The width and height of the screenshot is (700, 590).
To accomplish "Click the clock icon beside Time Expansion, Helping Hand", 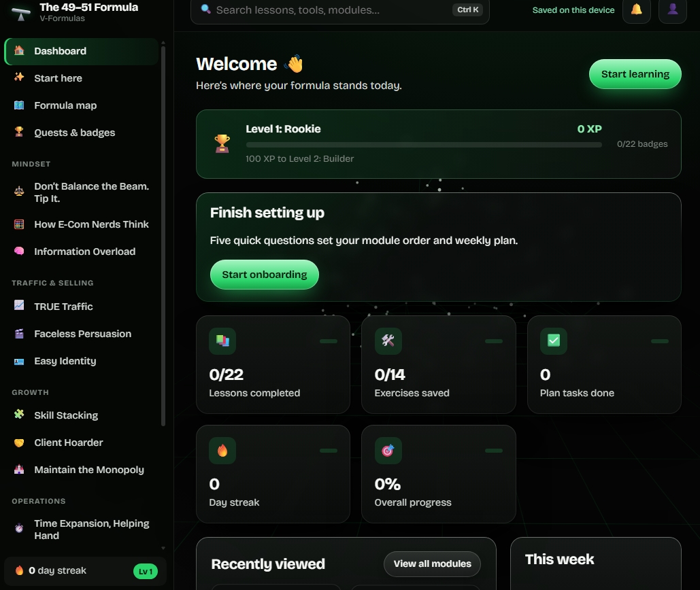I will [x=19, y=528].
